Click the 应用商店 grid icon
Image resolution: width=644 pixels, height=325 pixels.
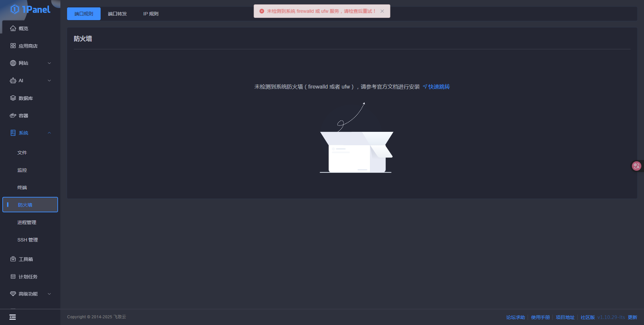13,46
